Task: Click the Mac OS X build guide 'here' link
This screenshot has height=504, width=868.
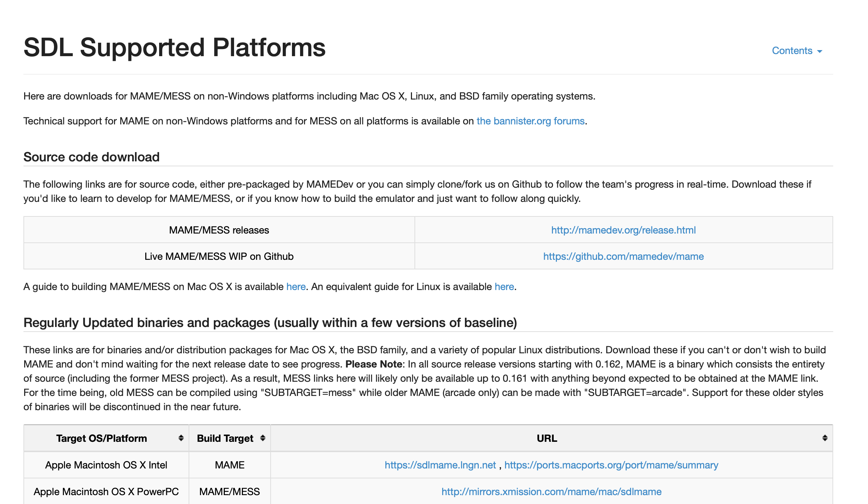Action: click(296, 287)
